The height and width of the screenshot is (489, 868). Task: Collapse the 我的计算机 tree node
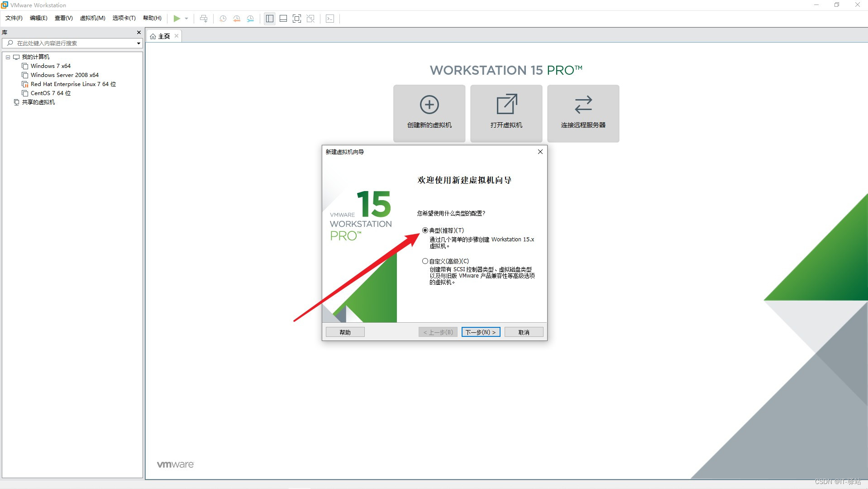(8, 57)
